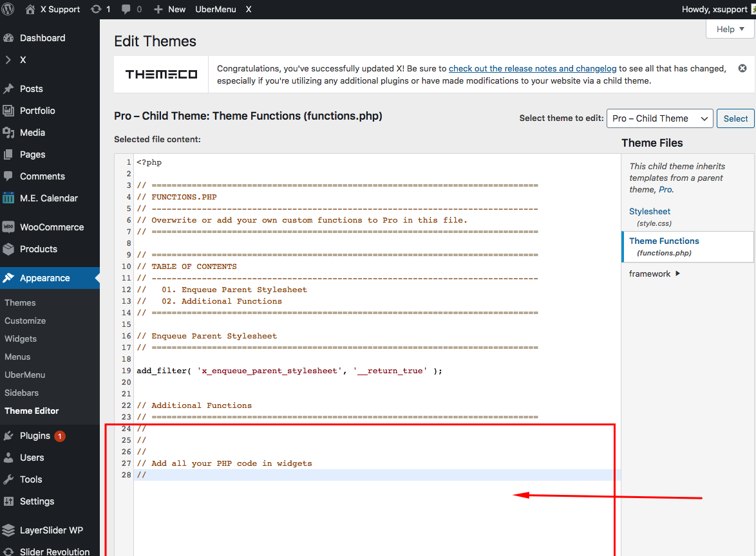Viewport: 756px width, 556px height.
Task: Click the Tools wrench icon
Action: [x=8, y=479]
